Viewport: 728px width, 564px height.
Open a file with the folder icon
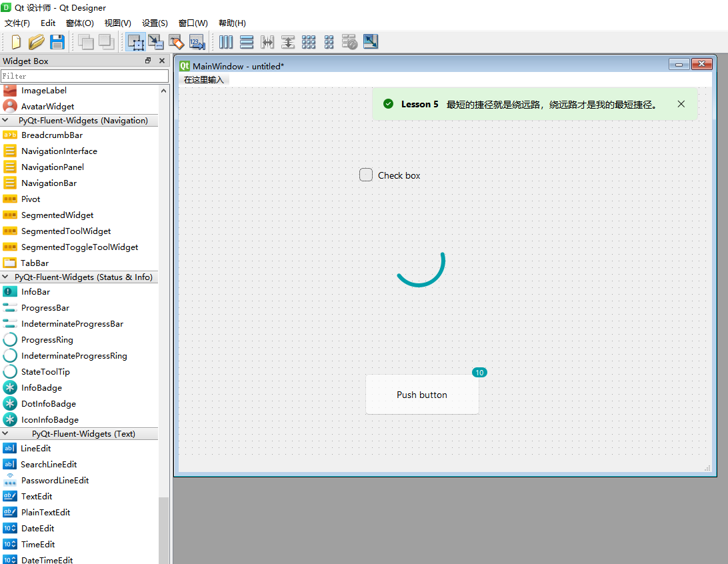(x=36, y=42)
